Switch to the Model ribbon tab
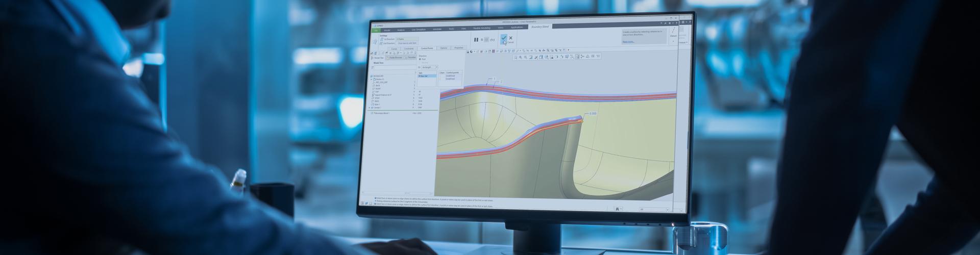Screen dimensions: 980x255 point(387,29)
